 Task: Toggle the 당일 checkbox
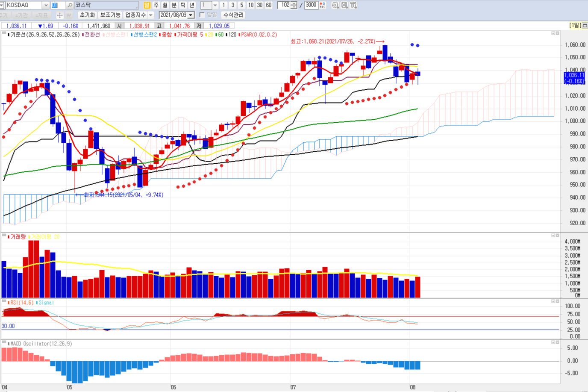pyautogui.click(x=202, y=15)
